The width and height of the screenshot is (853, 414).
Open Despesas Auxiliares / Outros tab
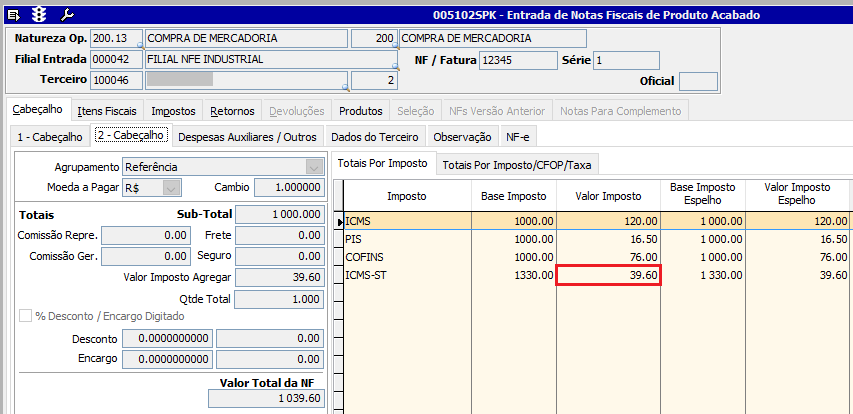(247, 137)
